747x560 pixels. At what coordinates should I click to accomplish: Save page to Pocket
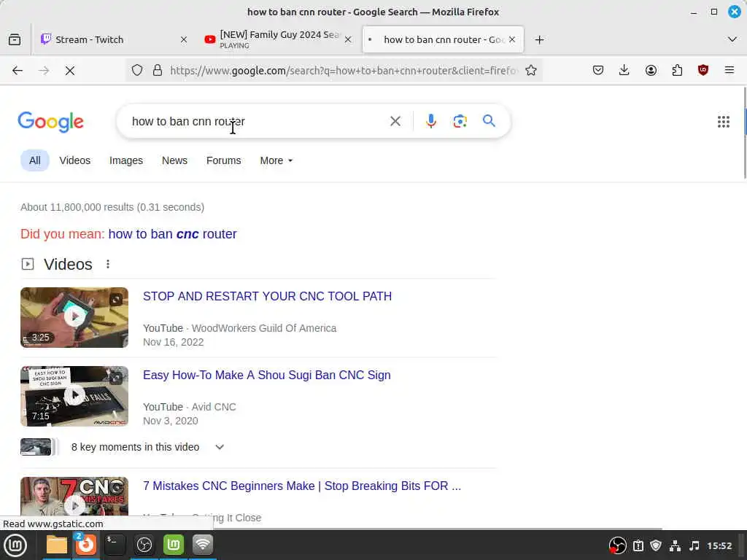(598, 71)
